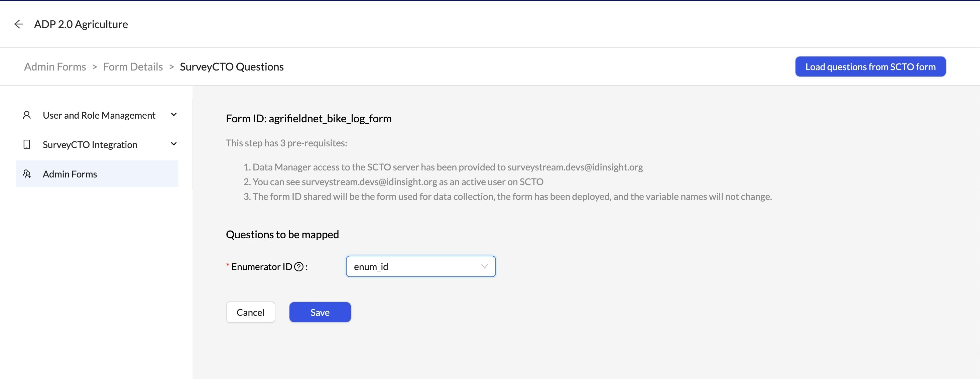980x379 pixels.
Task: Click the help icon next to Enumerator ID
Action: (299, 267)
